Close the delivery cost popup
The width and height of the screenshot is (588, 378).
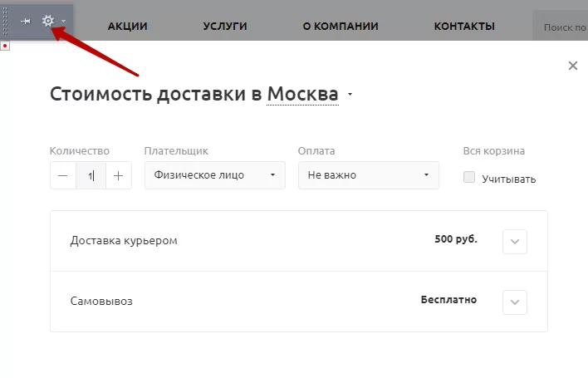pyautogui.click(x=572, y=66)
